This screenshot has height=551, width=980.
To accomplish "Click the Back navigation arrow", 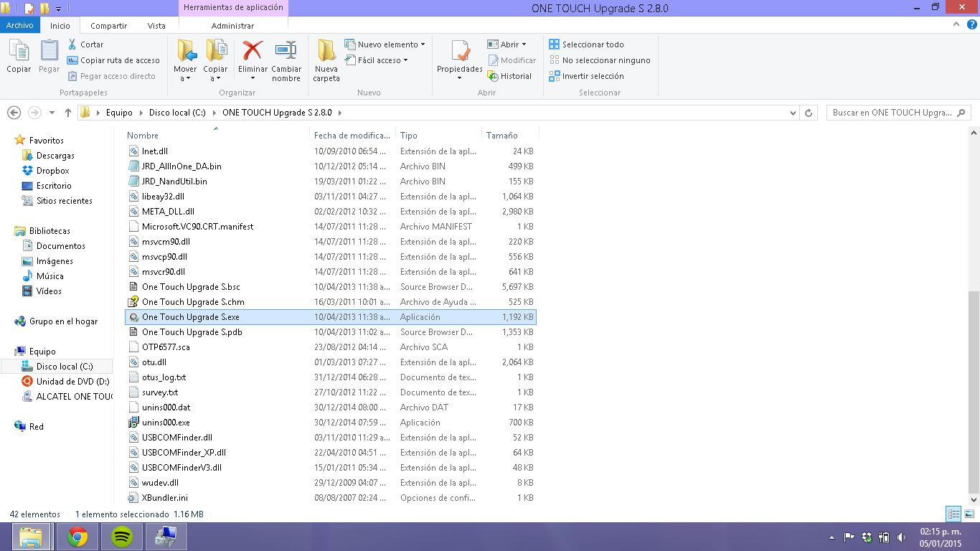I will [14, 113].
